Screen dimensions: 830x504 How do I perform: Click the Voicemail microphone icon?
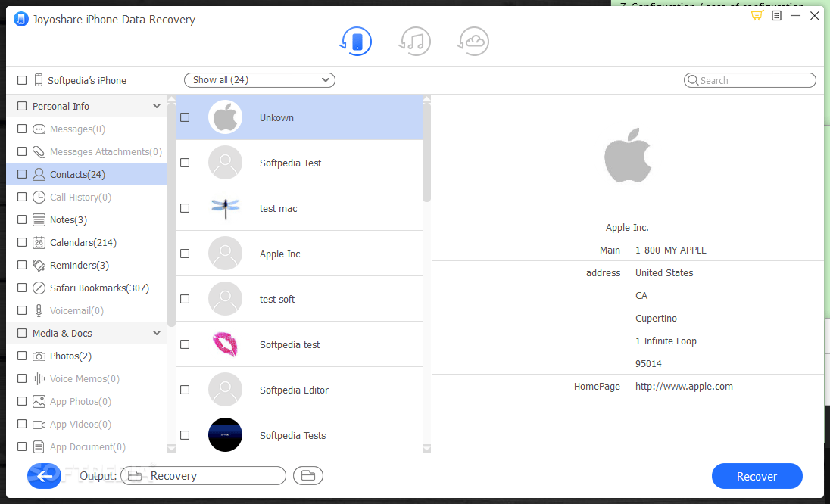tap(39, 311)
